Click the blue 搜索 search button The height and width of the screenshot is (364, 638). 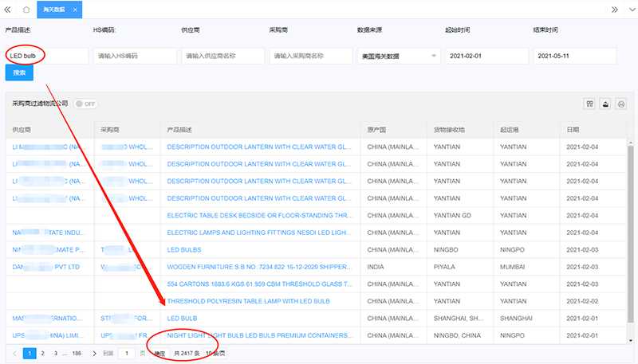(19, 73)
